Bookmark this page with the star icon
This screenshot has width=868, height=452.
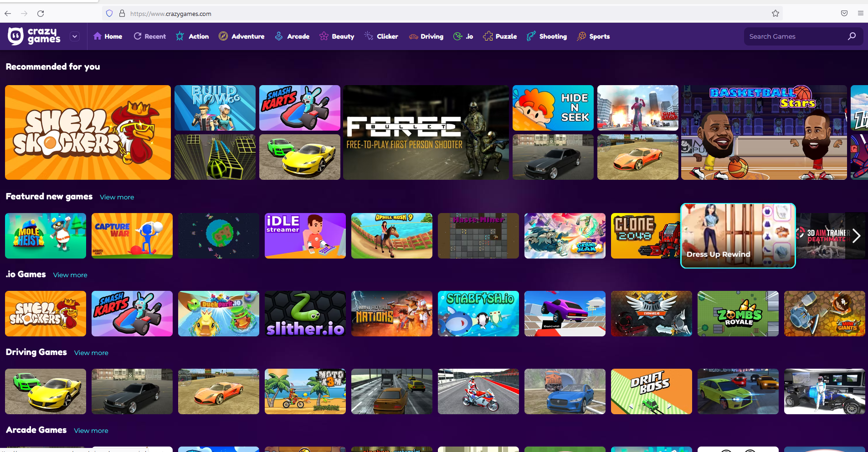[x=776, y=14]
